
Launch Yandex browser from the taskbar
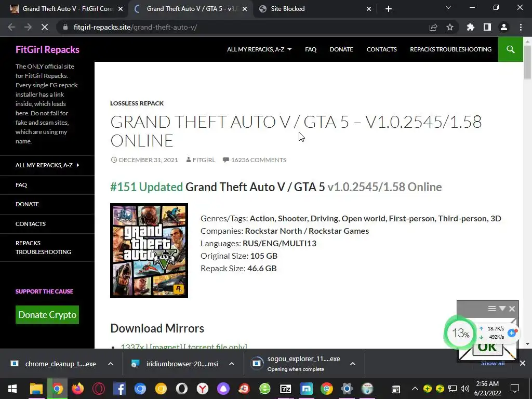point(203,389)
